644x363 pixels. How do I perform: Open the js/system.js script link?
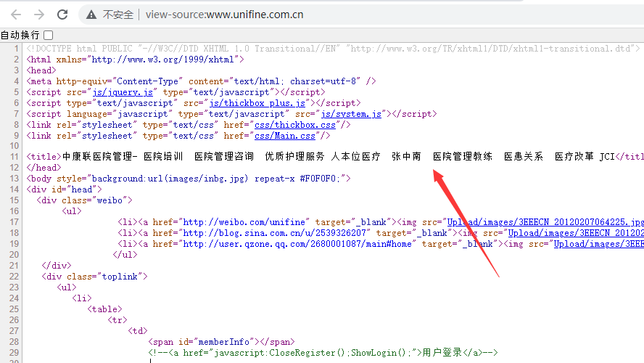(351, 114)
